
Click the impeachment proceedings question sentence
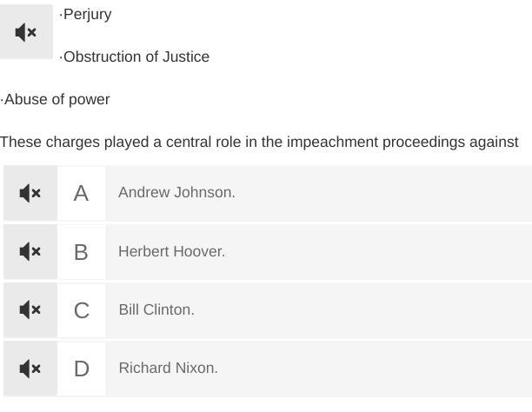259,142
